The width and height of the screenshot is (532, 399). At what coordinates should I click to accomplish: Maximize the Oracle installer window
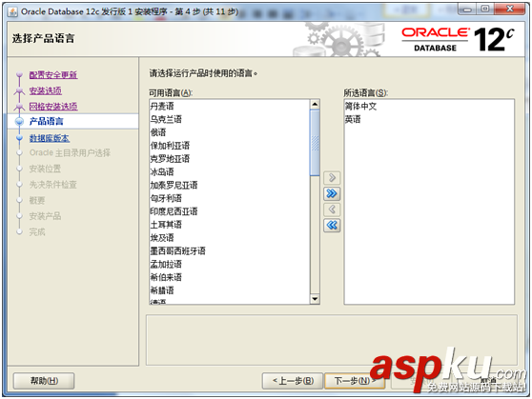[x=485, y=10]
